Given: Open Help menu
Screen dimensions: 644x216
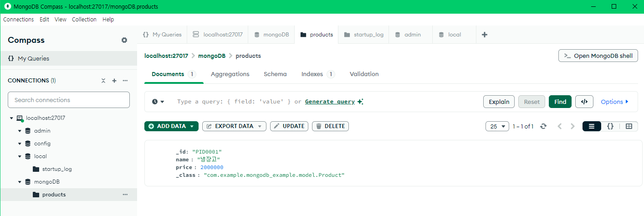Looking at the screenshot, I should (x=108, y=20).
